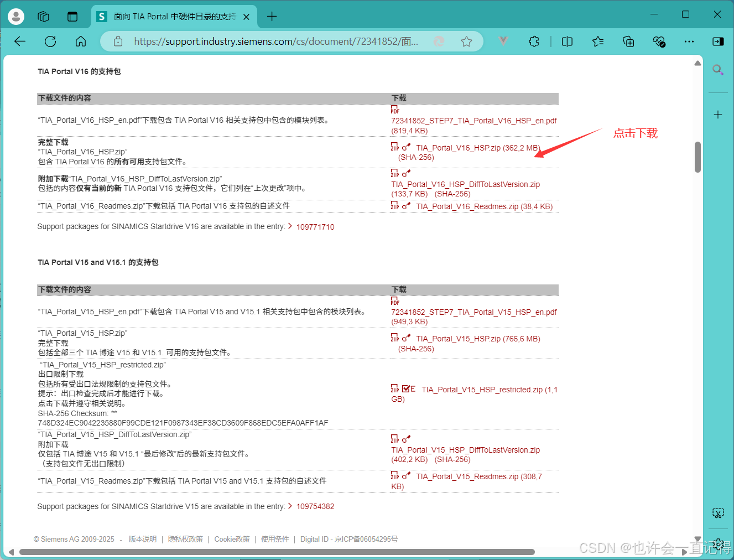Switch to the TIA Portal support page tab
This screenshot has width=734, height=560.
tap(174, 17)
